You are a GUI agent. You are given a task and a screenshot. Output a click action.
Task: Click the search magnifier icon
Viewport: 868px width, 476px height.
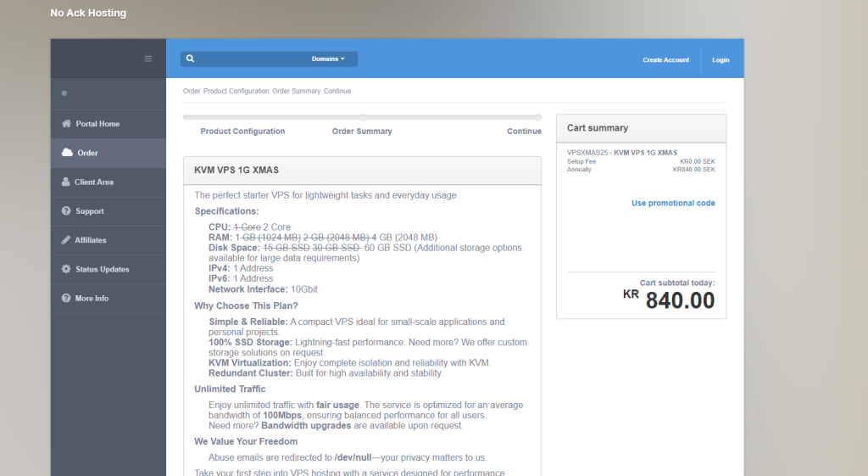pos(190,59)
